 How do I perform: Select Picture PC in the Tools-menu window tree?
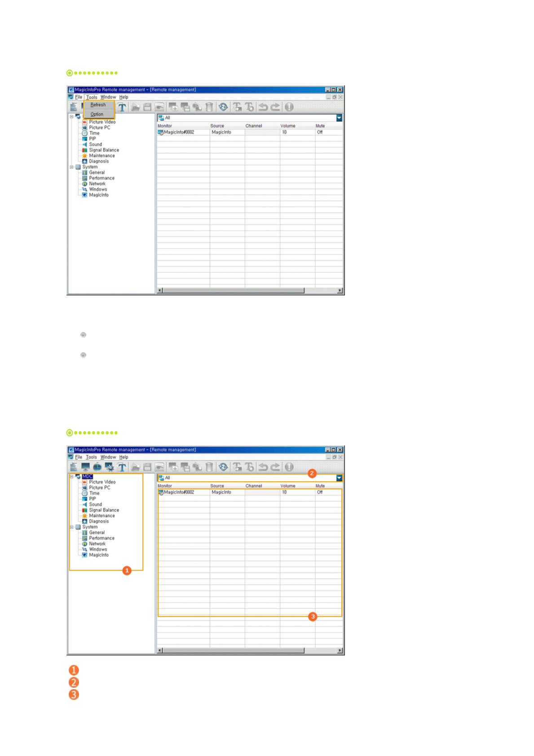(99, 127)
